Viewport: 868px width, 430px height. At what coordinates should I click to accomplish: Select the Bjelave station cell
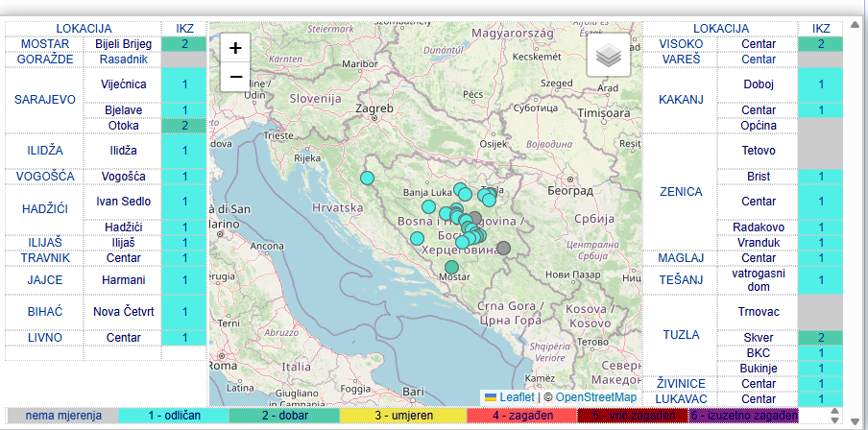pos(122,110)
